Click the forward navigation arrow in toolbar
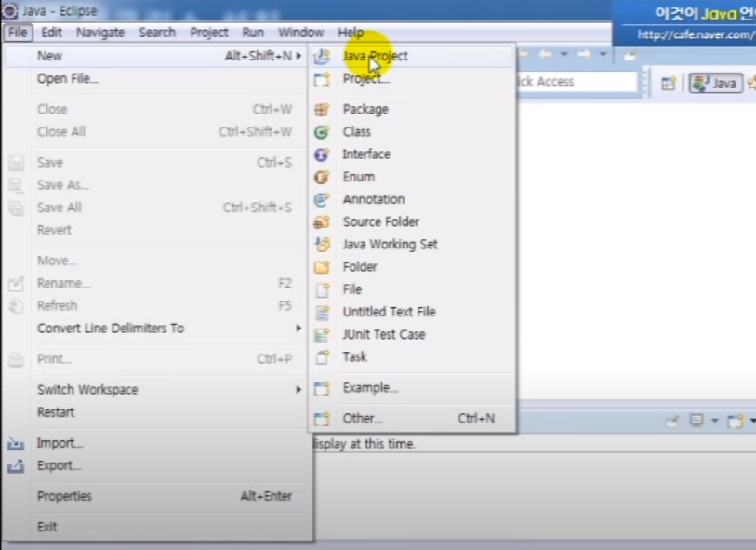756x550 pixels. coord(583,55)
